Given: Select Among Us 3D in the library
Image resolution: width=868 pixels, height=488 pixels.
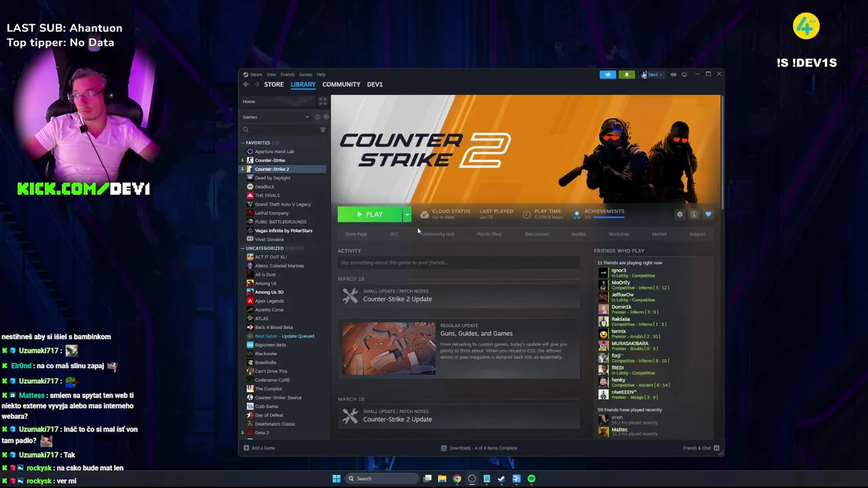Looking at the screenshot, I should click(x=269, y=292).
